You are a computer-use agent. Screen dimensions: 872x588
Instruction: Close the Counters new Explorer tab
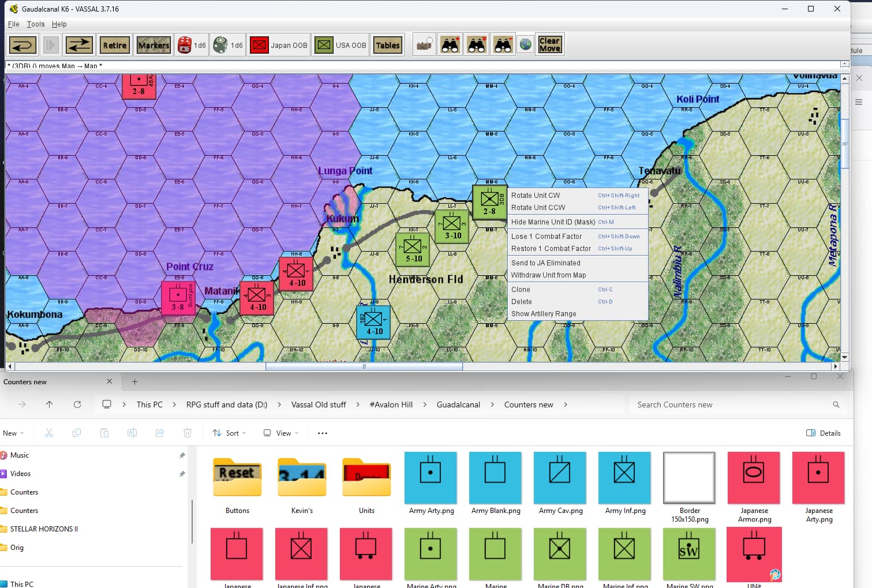pyautogui.click(x=110, y=381)
